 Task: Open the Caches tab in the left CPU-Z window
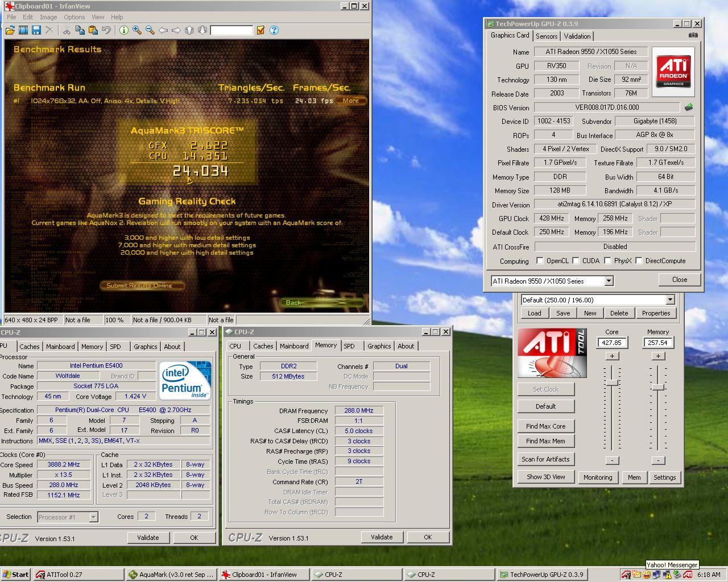point(30,347)
